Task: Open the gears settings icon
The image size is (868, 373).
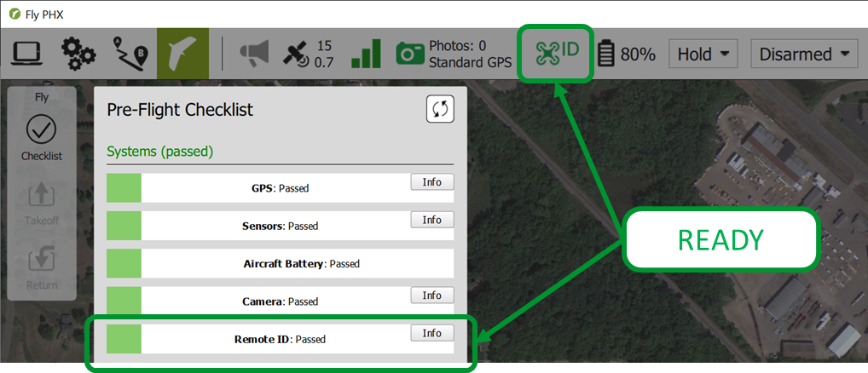Action: [x=78, y=54]
